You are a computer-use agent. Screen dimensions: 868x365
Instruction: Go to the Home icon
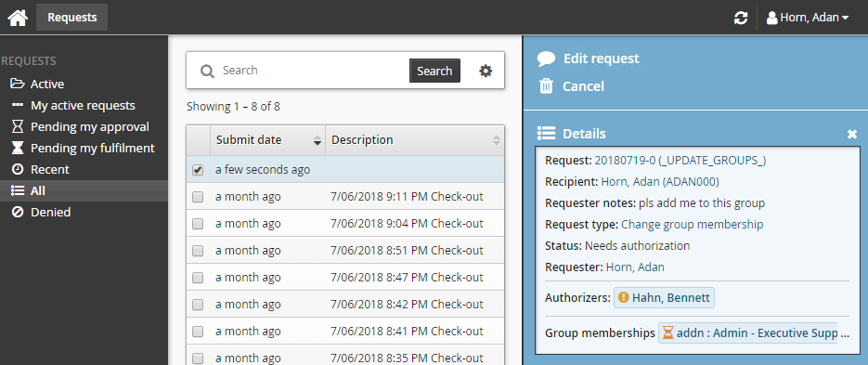pyautogui.click(x=18, y=18)
